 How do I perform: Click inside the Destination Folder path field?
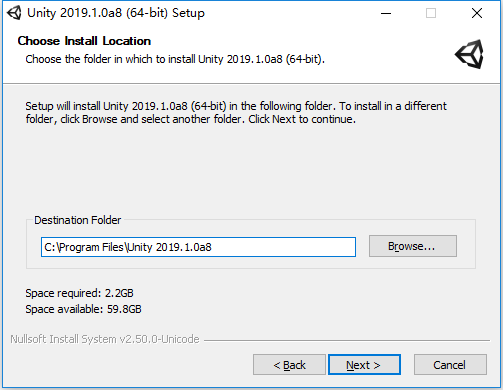[x=198, y=247]
